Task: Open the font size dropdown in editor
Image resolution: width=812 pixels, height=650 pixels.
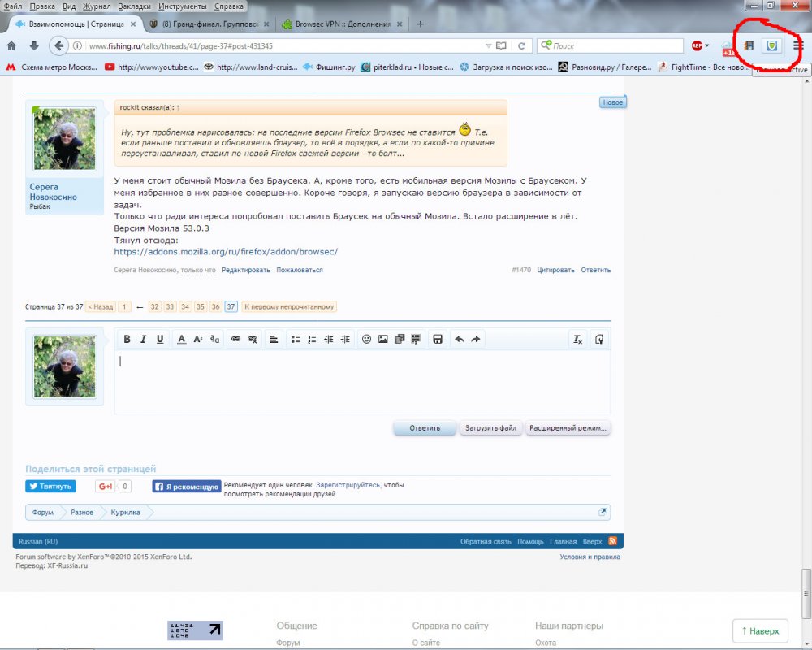Action: pyautogui.click(x=198, y=339)
